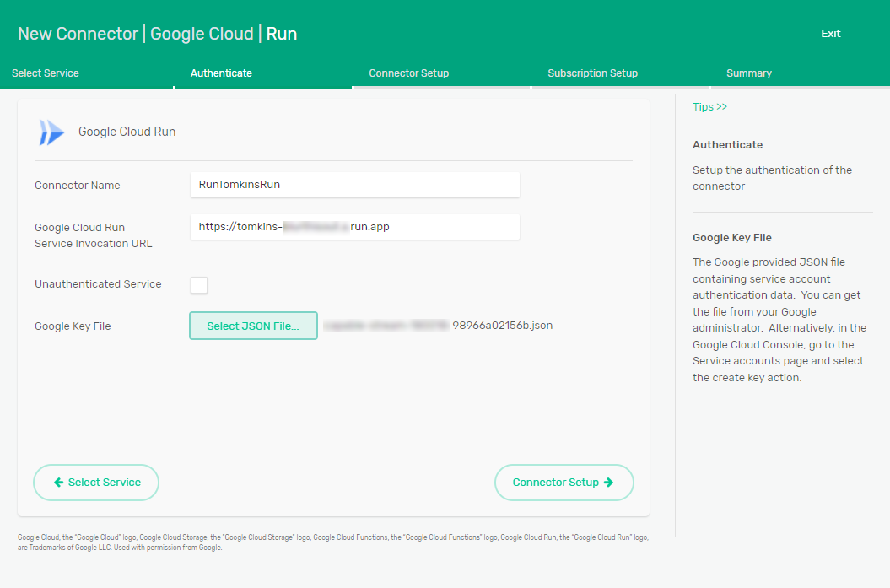Viewport: 890px width, 588px height.
Task: Click the Service Invocation URL field
Action: [354, 227]
